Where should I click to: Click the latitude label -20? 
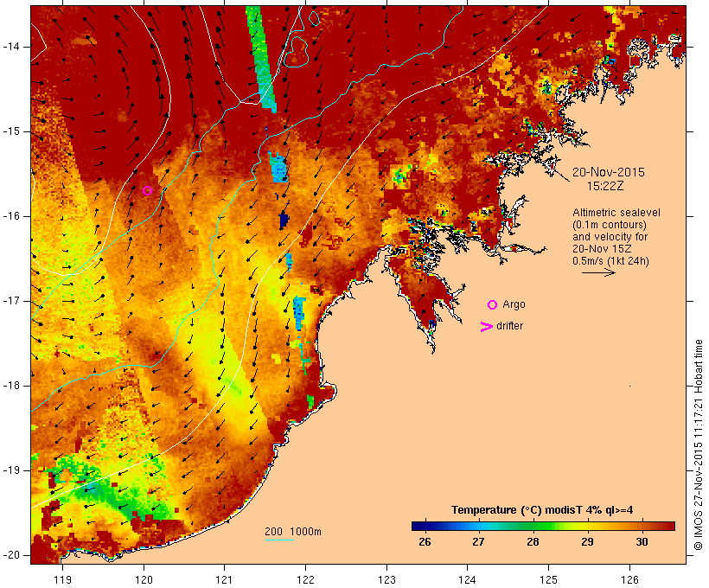click(x=11, y=555)
